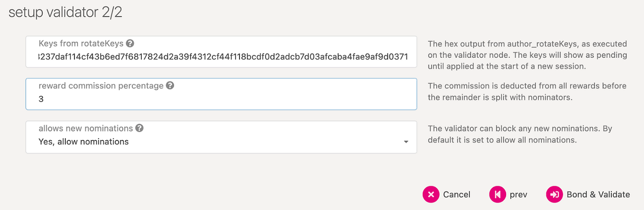Click the pink X circle icon
Screen dimensions: 644x210
tap(431, 194)
